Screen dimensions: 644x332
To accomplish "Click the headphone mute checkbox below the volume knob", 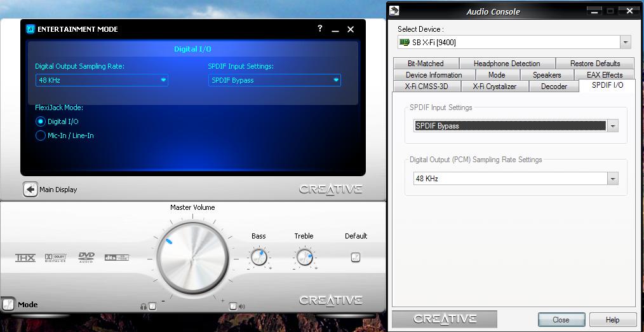I will click(152, 307).
